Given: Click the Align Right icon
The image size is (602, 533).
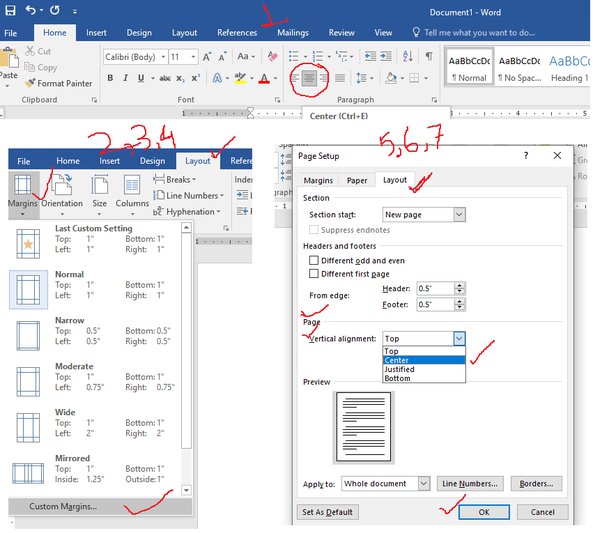Looking at the screenshot, I should [x=325, y=78].
